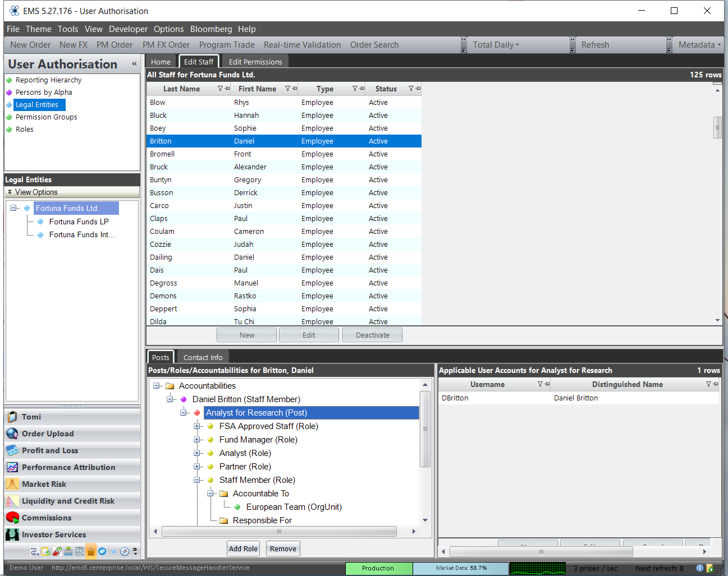This screenshot has height=576, width=728.
Task: Click the Profit and Loss chart icon
Action: (x=12, y=450)
